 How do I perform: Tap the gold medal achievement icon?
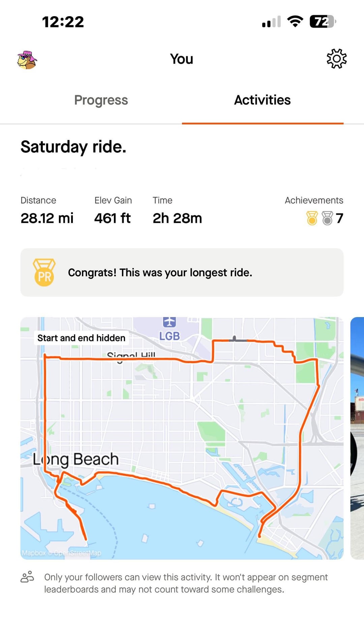[312, 218]
